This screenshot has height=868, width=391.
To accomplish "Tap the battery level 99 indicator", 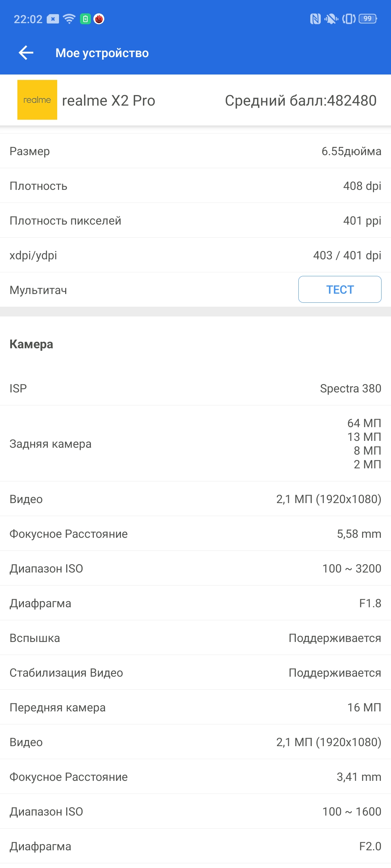I will click(368, 19).
